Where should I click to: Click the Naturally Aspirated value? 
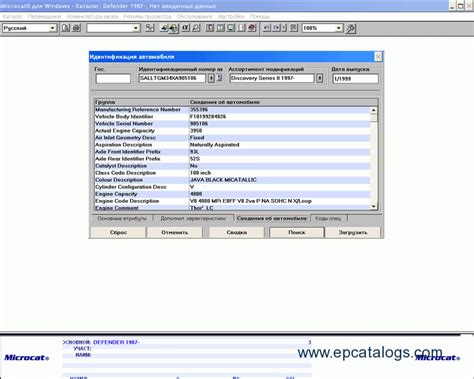(214, 145)
